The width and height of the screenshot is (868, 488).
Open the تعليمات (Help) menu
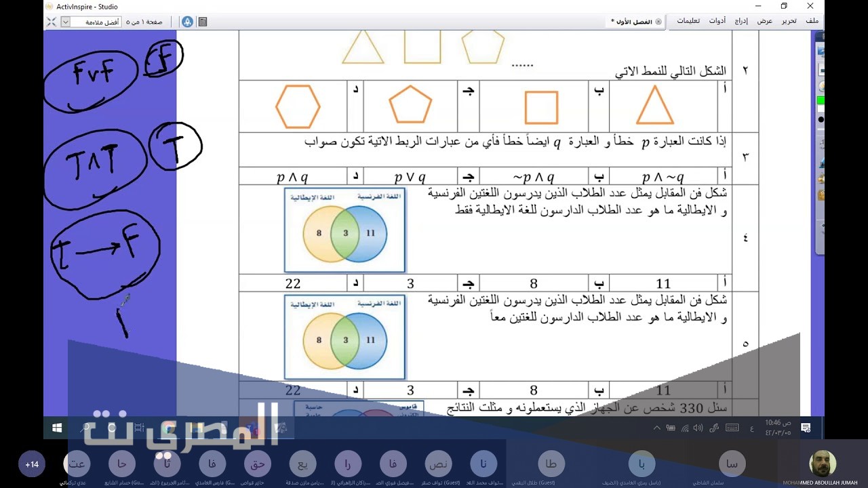[x=688, y=21]
